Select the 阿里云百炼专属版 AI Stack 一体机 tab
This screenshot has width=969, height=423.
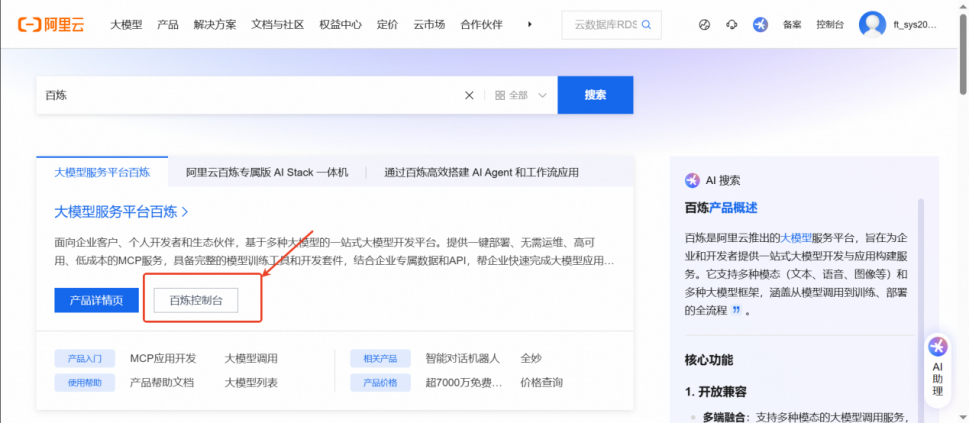[267, 173]
